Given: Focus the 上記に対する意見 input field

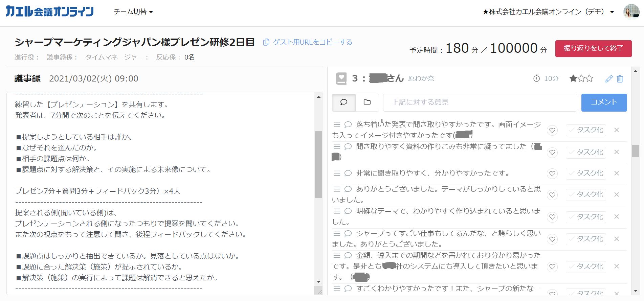Looking at the screenshot, I should [480, 102].
